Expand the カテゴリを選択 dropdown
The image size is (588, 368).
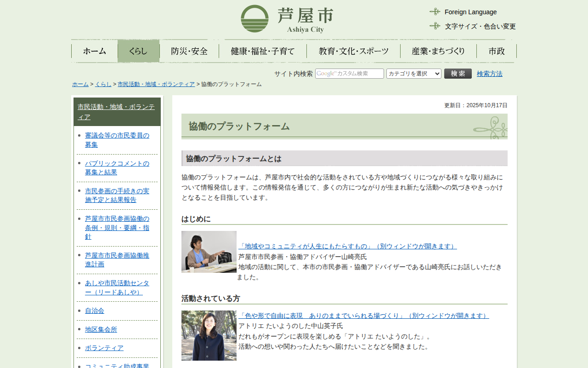pos(413,74)
